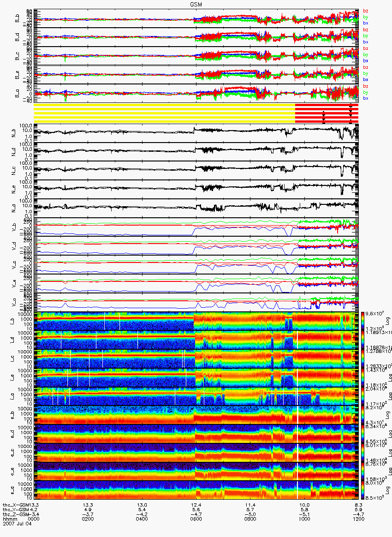Select the B_b magnetic field panel label
Screen dimensions: 392x537
click(x=17, y=18)
